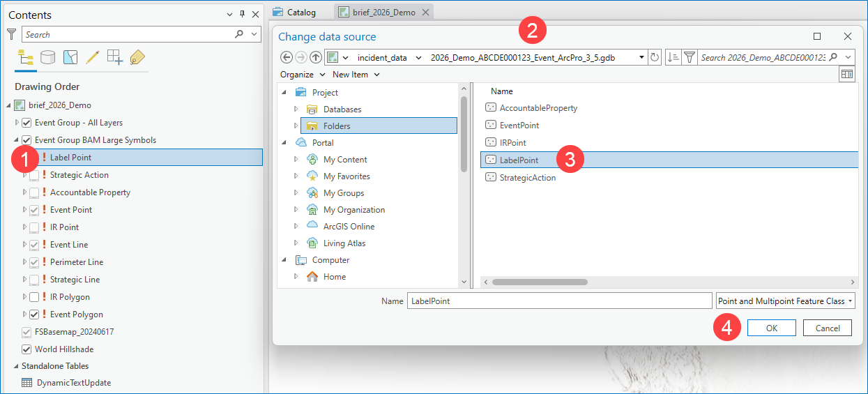
Task: Expand the Databases node in Project
Action: (x=296, y=109)
